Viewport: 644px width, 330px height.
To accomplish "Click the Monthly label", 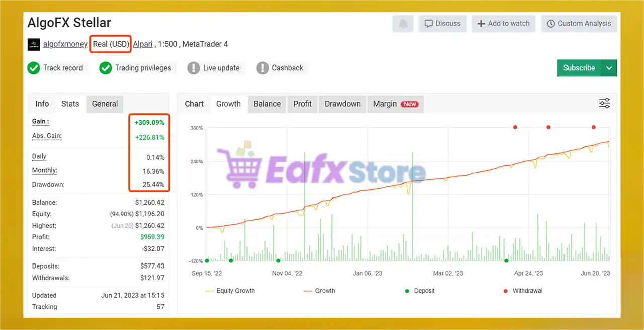I will [x=45, y=170].
